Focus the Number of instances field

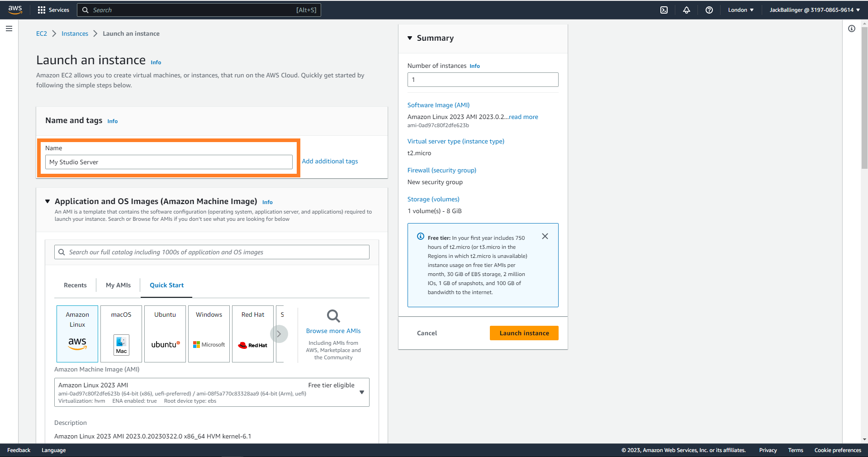[x=483, y=80]
